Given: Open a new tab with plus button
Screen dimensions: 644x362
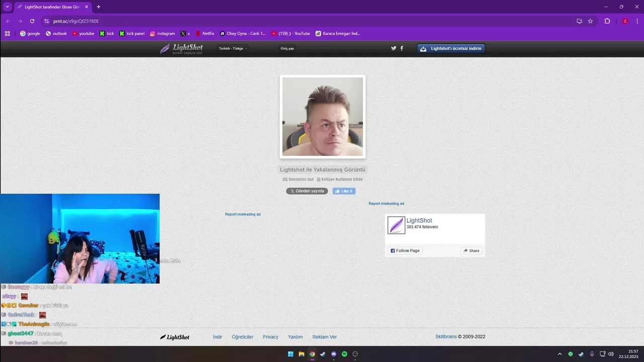Looking at the screenshot, I should pyautogui.click(x=98, y=7).
